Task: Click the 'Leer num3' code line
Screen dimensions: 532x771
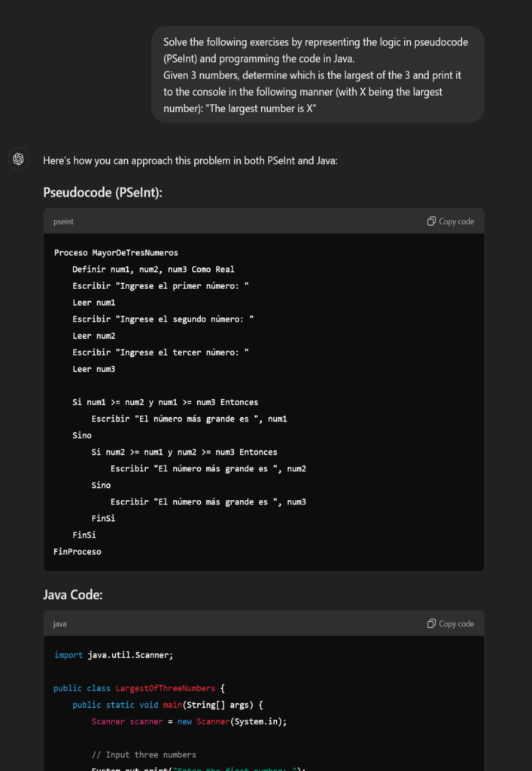Action: (x=94, y=369)
